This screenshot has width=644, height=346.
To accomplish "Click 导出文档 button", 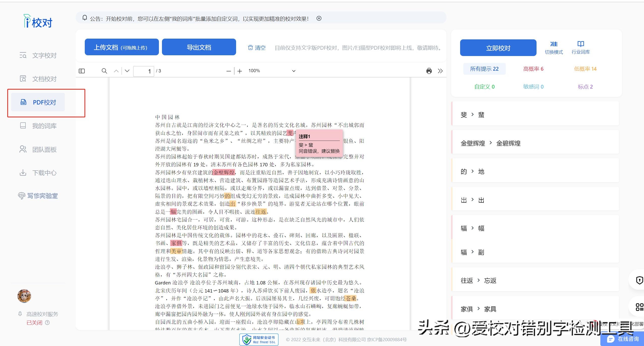I will pyautogui.click(x=199, y=47).
